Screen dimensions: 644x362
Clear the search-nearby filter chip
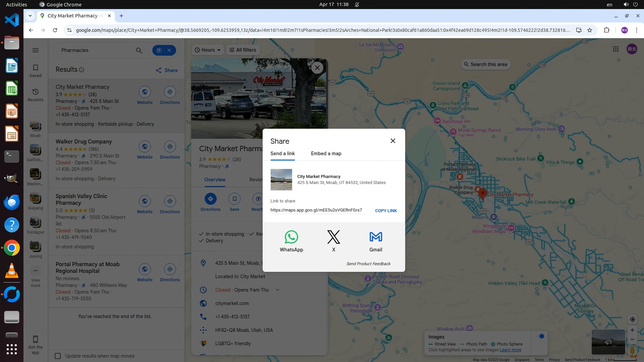(x=169, y=50)
